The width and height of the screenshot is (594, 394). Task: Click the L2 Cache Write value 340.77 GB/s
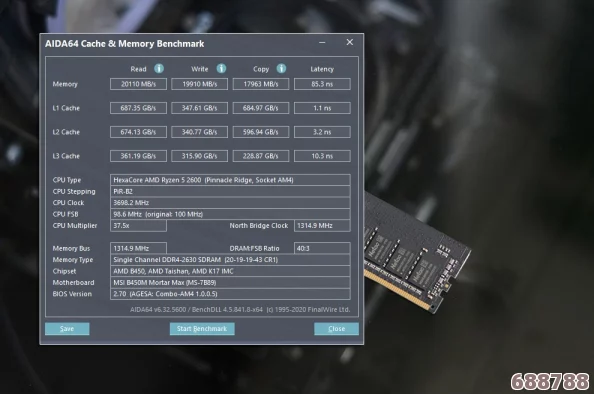coord(200,132)
